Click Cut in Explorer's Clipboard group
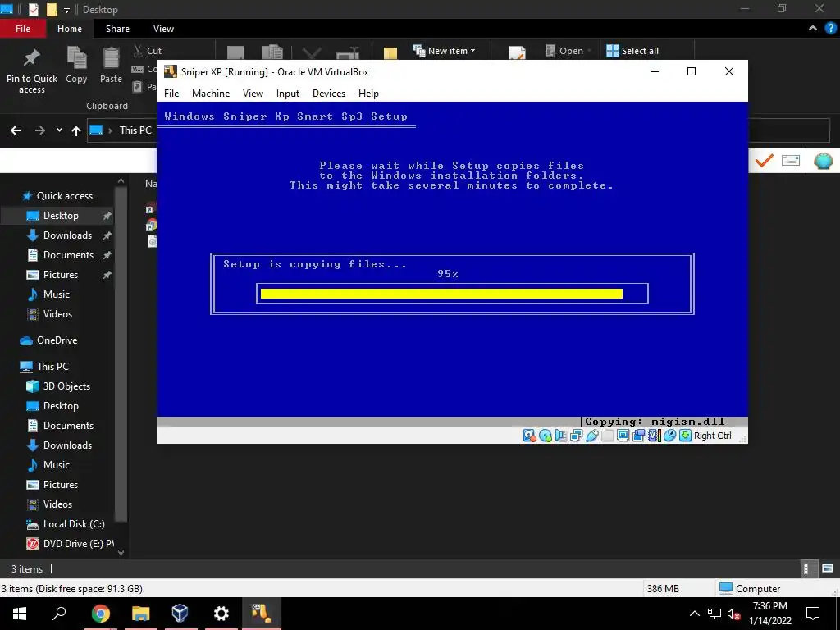This screenshot has width=840, height=630. (148, 51)
